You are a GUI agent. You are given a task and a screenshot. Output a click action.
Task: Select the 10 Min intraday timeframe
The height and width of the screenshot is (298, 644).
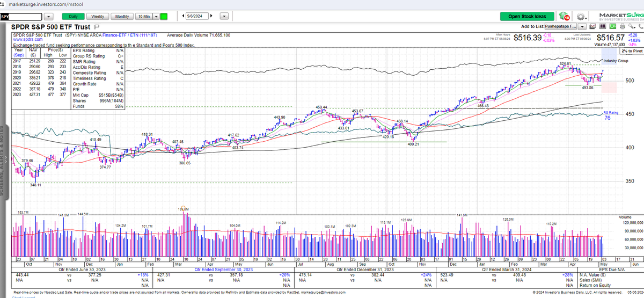tap(143, 17)
